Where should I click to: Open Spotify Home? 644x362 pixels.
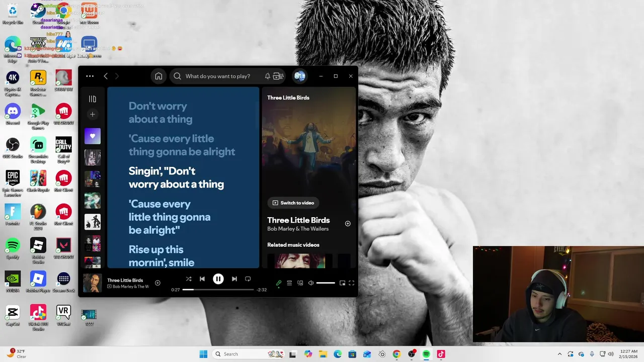[x=158, y=76]
